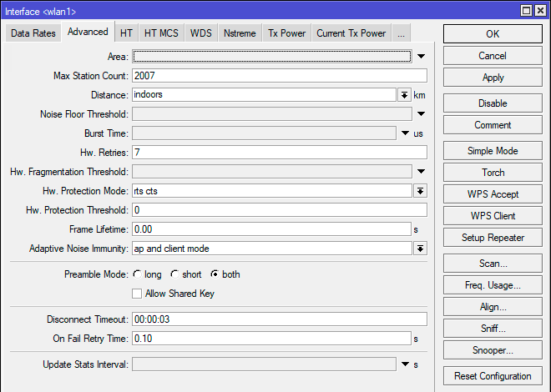Click the Max Station Count field

tap(279, 76)
